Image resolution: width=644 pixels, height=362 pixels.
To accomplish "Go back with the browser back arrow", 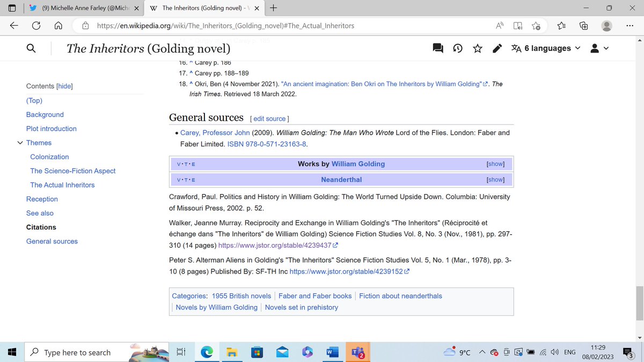I will 14,26.
